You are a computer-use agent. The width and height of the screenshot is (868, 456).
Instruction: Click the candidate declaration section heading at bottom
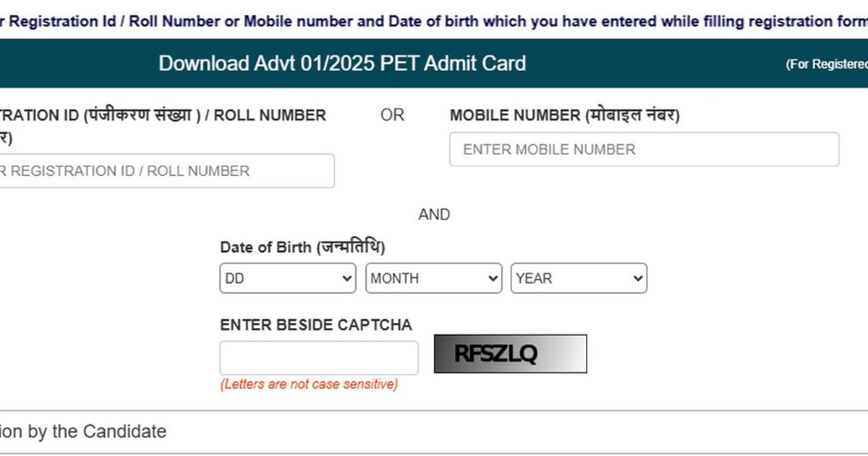pyautogui.click(x=83, y=431)
